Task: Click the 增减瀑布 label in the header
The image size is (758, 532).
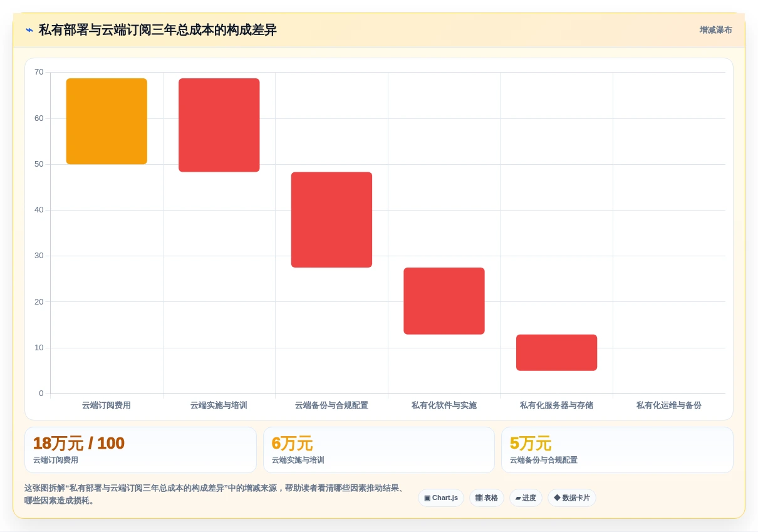Action: (x=715, y=30)
